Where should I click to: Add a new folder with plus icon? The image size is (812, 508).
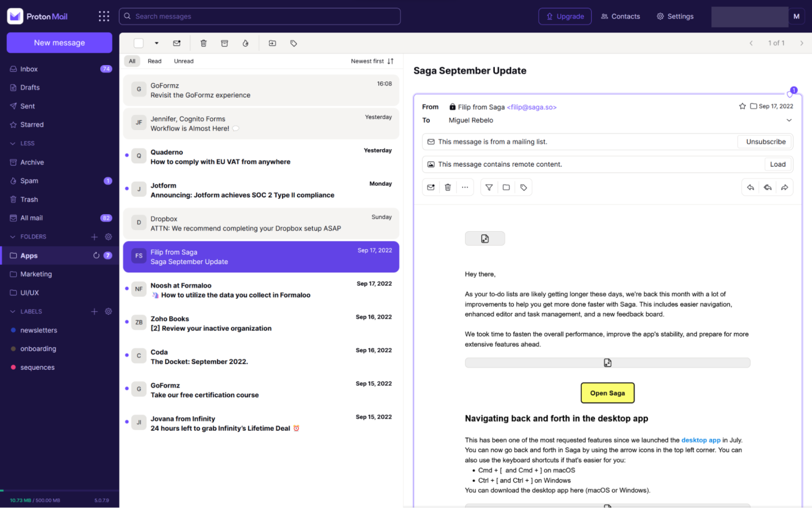click(95, 237)
